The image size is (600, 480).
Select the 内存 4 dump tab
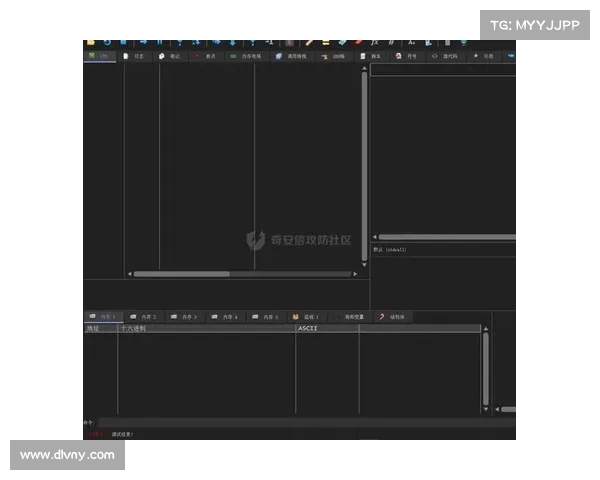[225, 317]
